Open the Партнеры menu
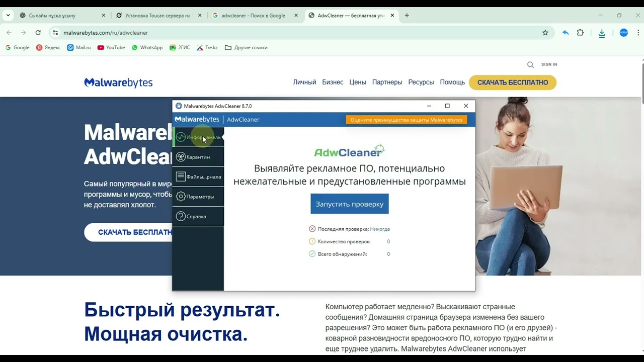This screenshot has height=362, width=644. pyautogui.click(x=387, y=82)
